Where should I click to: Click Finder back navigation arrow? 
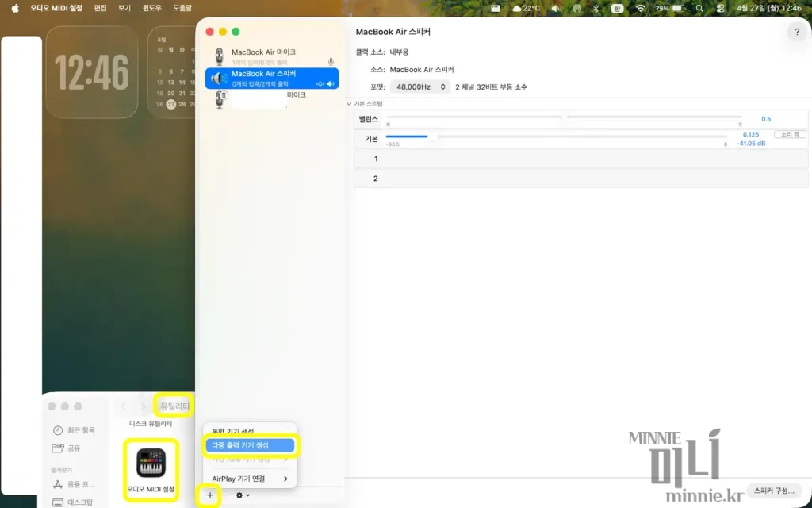[x=123, y=406]
